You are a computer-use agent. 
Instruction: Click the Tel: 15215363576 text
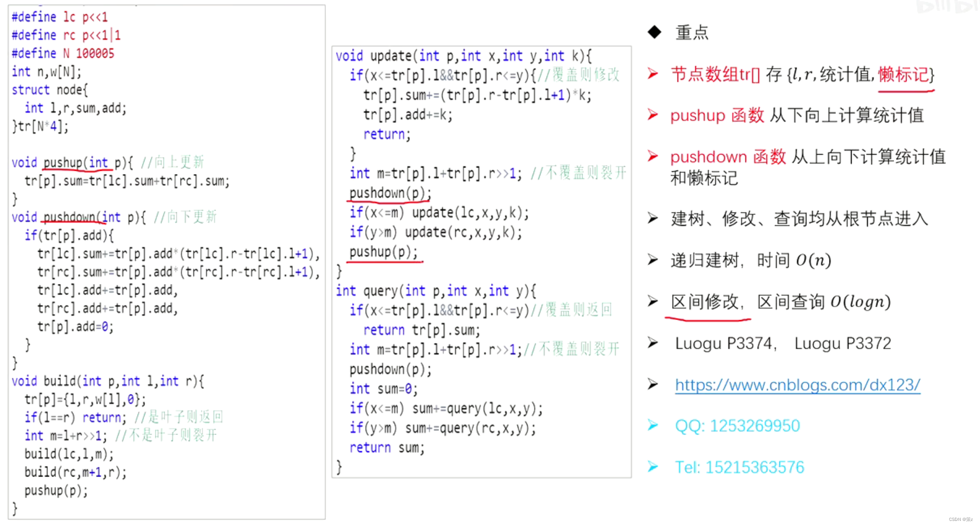coord(739,467)
